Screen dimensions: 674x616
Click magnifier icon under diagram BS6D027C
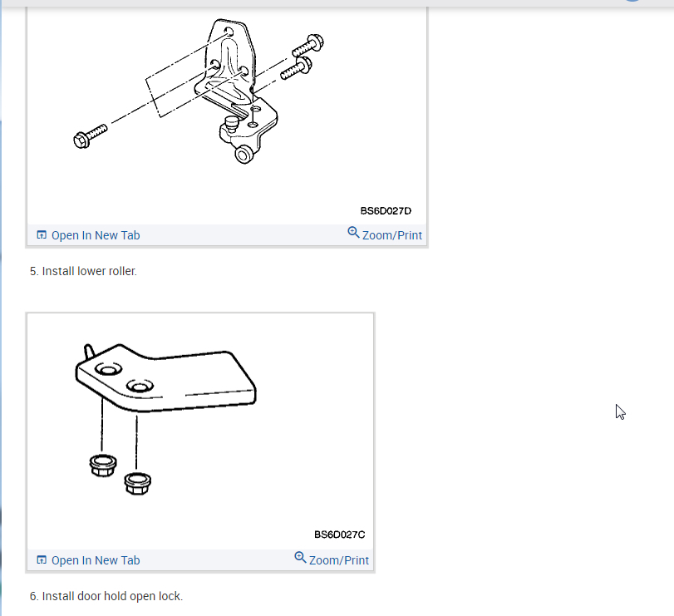[x=300, y=557]
